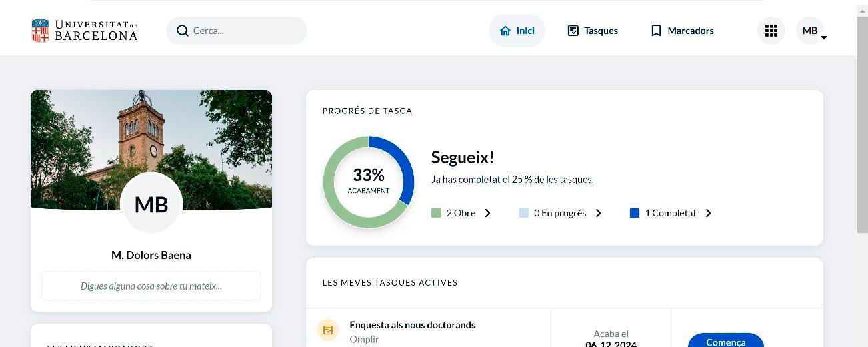Open Enquesta als nous doctorands task
Screen dimensions: 868x347
pos(412,325)
